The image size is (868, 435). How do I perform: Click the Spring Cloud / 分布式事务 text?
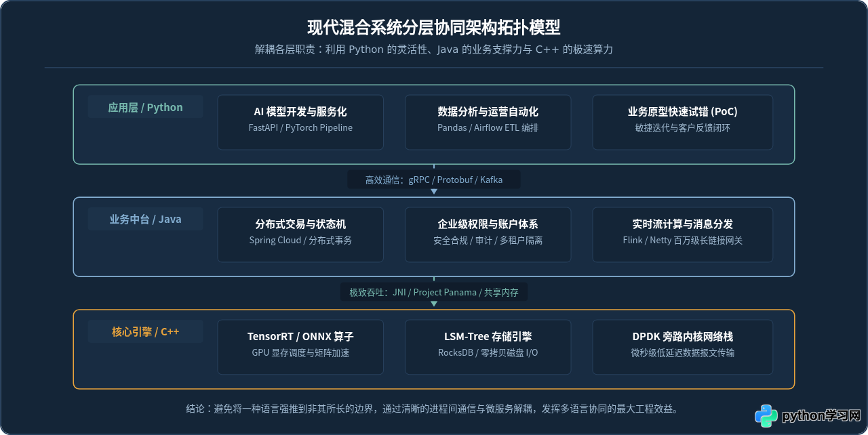300,240
